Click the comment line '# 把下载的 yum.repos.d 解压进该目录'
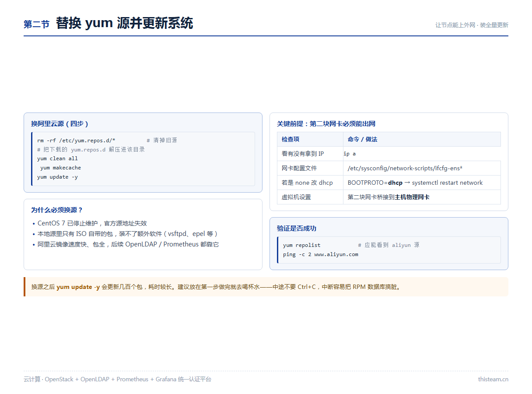The image size is (532, 394). click(x=91, y=149)
